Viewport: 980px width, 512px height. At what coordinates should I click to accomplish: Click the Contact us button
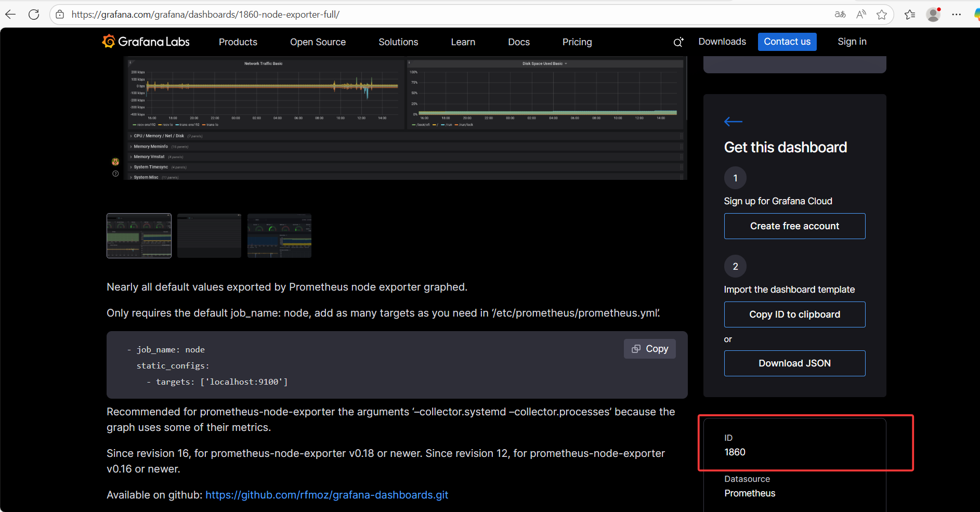pos(787,42)
